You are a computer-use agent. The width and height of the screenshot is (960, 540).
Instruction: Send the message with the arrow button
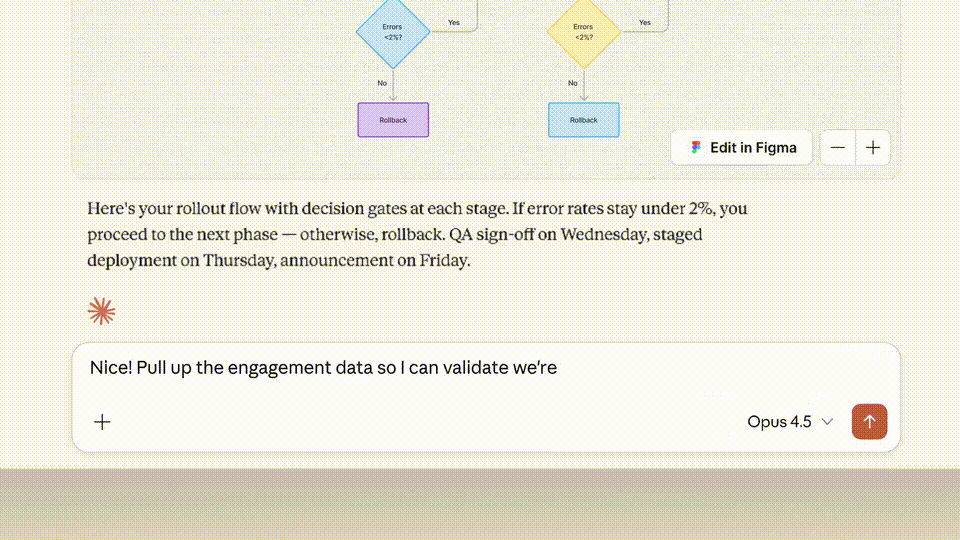pyautogui.click(x=869, y=422)
